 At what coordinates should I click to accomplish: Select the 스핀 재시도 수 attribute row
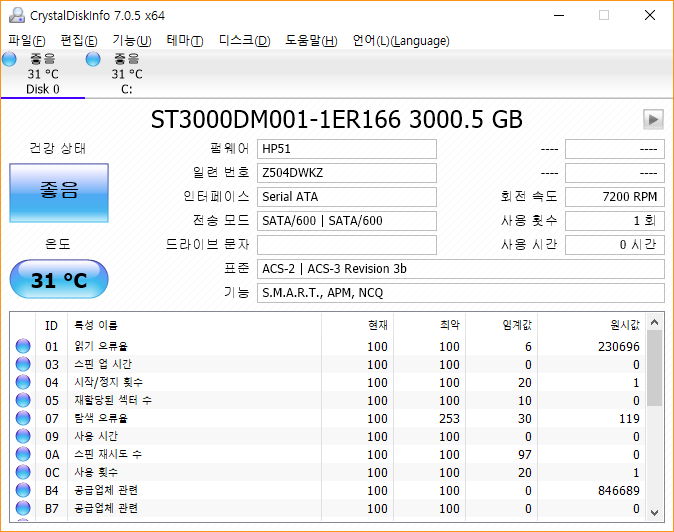(x=328, y=455)
